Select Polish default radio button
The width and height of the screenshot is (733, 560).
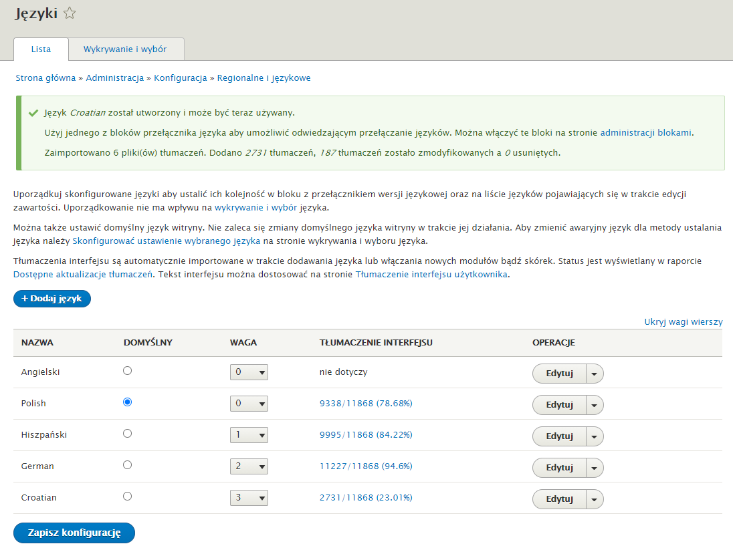[x=127, y=402]
